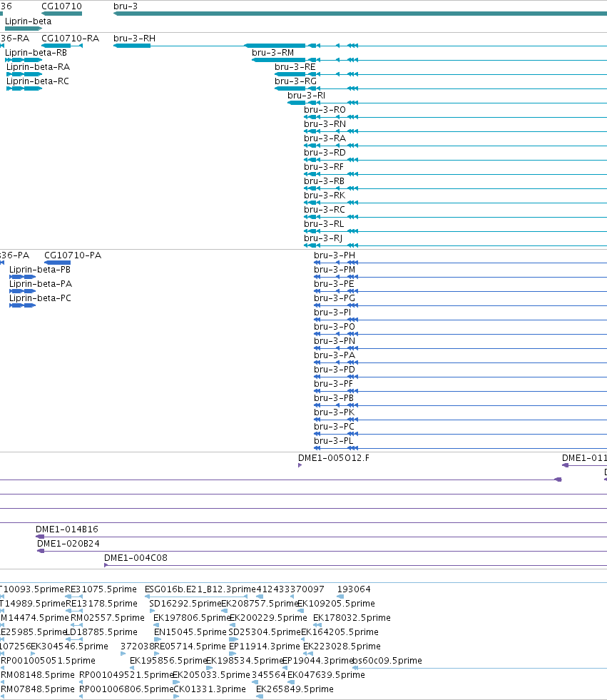Select protein bru-3-PD
The height and width of the screenshot is (700, 607).
335,370
